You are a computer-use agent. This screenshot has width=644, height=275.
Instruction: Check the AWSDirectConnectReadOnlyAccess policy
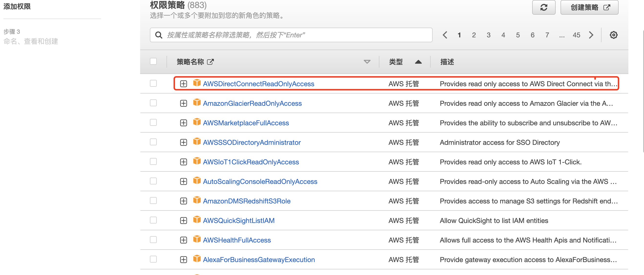(x=153, y=83)
